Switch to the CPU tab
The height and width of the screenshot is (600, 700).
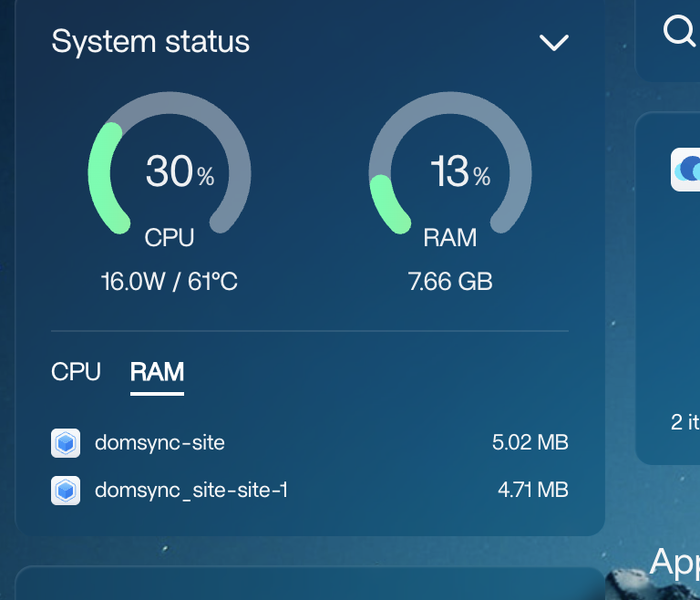pos(76,372)
